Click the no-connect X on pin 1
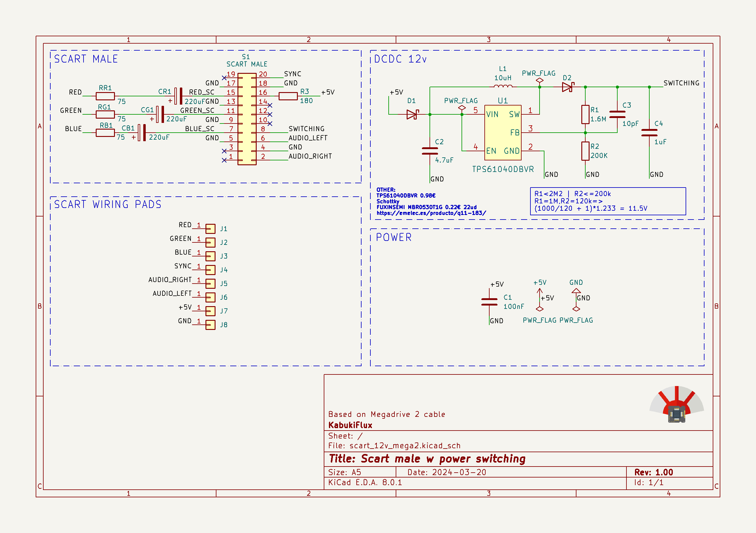 tap(224, 160)
